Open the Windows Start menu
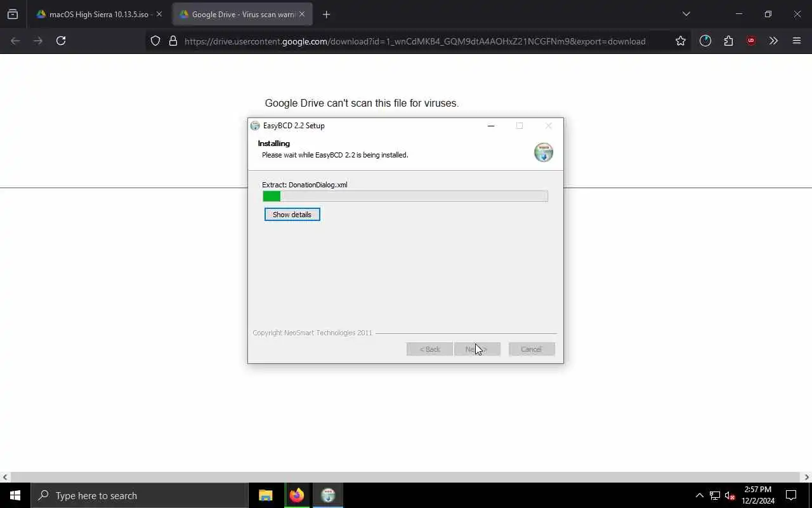This screenshot has width=812, height=508. coord(15,495)
